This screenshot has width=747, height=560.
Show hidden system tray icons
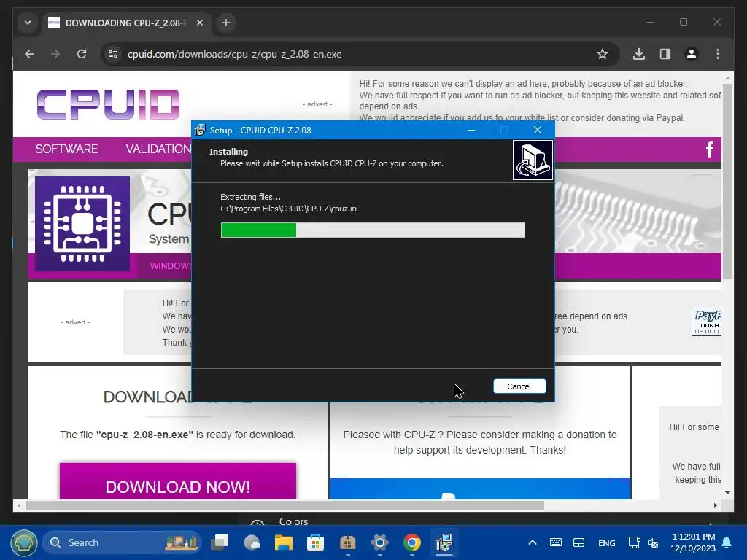(x=533, y=542)
